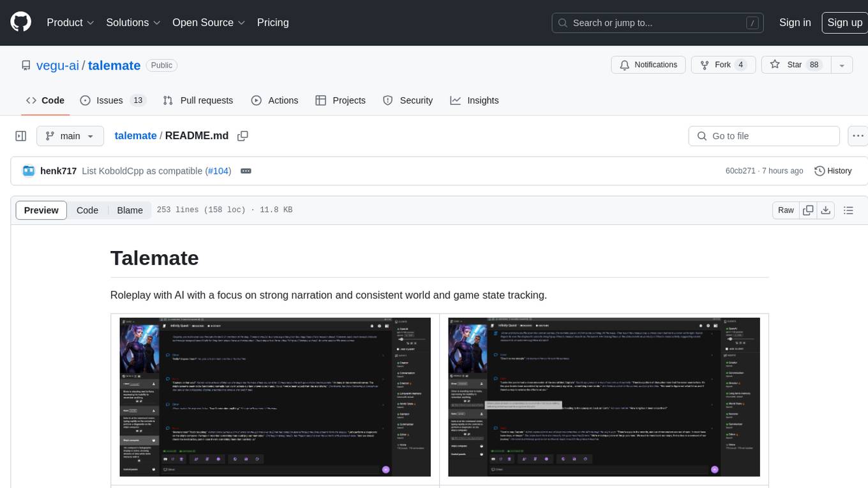Click talemate in the file breadcrumb
The height and width of the screenshot is (488, 868).
[135, 135]
